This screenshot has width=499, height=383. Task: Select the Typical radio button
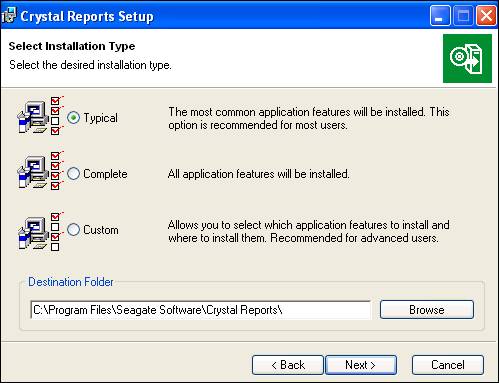(x=73, y=118)
